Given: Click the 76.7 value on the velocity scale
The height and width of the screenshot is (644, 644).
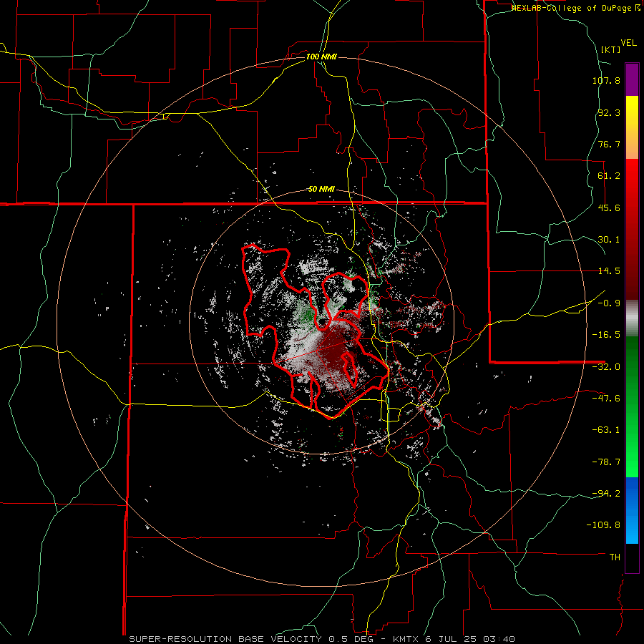Looking at the screenshot, I should pyautogui.click(x=609, y=144).
